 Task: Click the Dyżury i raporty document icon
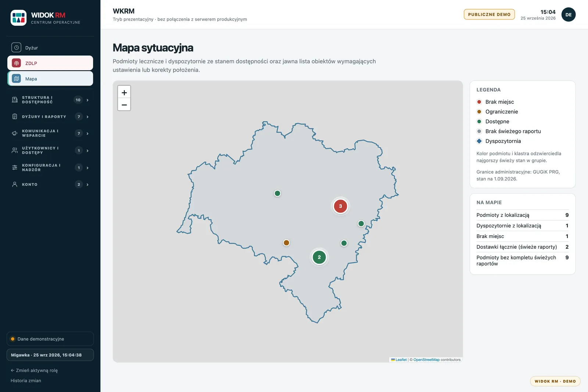point(15,116)
